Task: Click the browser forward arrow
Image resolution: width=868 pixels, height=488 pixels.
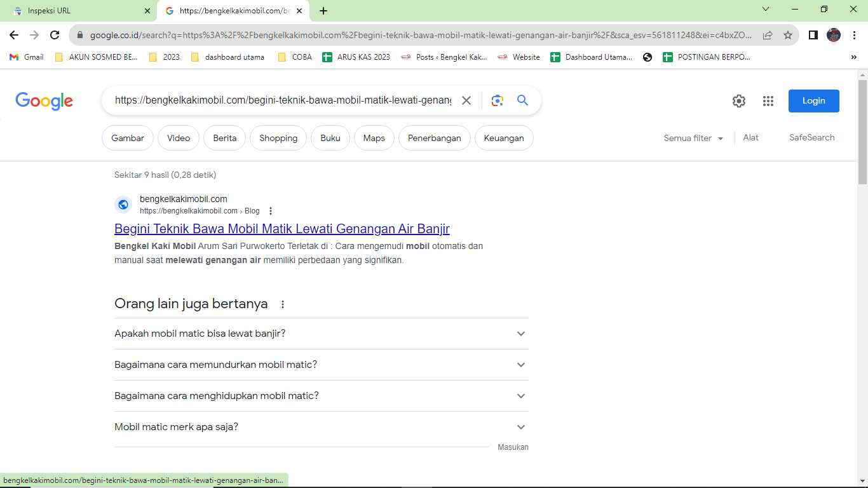Action: click(34, 35)
